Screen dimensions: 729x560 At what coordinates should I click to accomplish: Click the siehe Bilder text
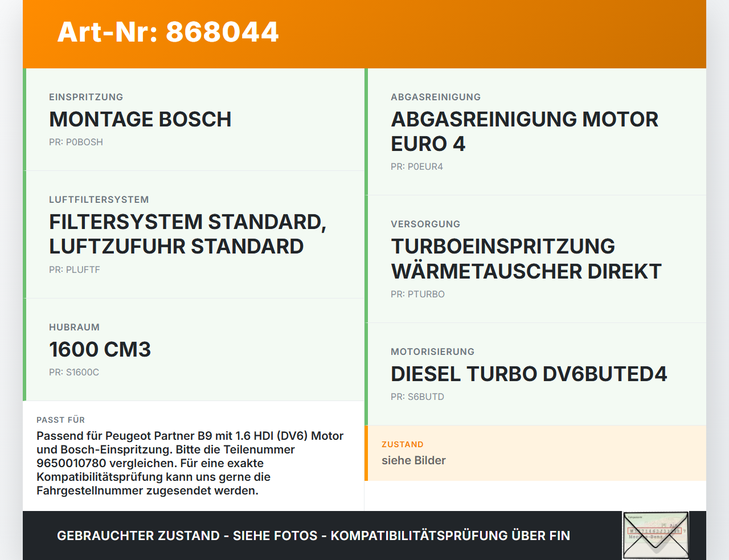[x=413, y=460]
